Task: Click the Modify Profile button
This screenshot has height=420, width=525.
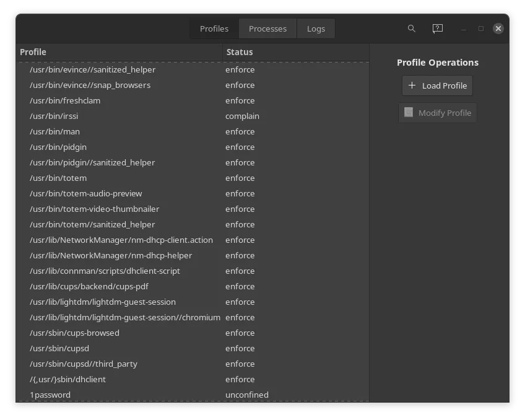Action: click(437, 112)
